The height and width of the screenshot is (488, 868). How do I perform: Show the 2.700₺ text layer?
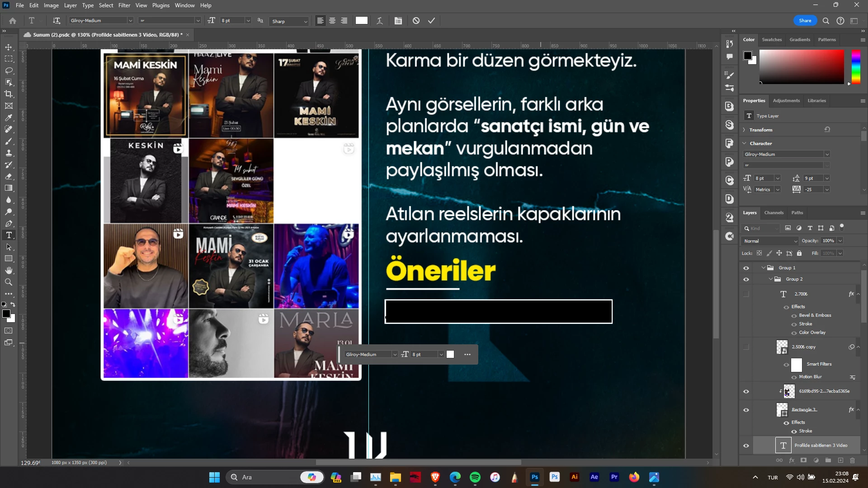pos(746,294)
